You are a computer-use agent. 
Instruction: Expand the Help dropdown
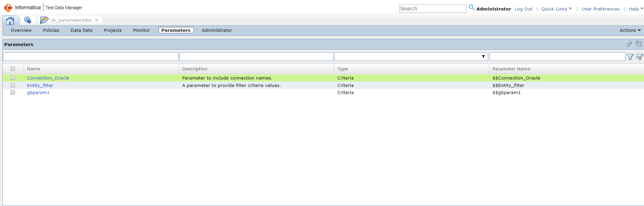coord(636,9)
